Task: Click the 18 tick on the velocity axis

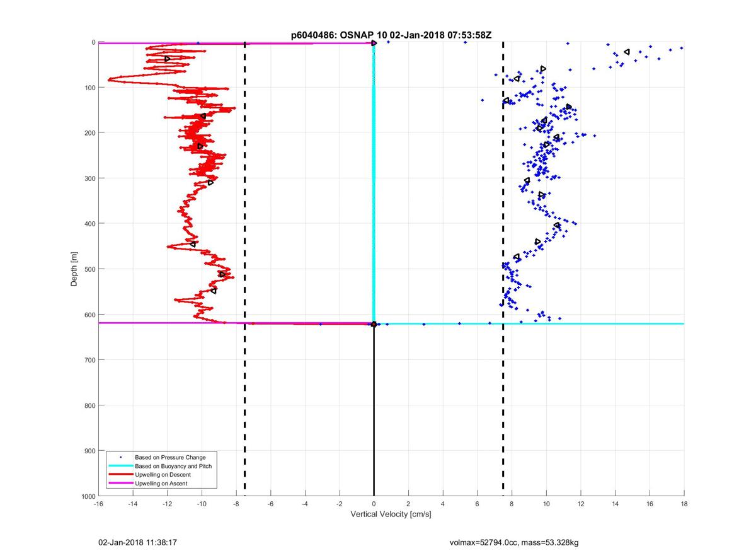Action: click(x=684, y=504)
